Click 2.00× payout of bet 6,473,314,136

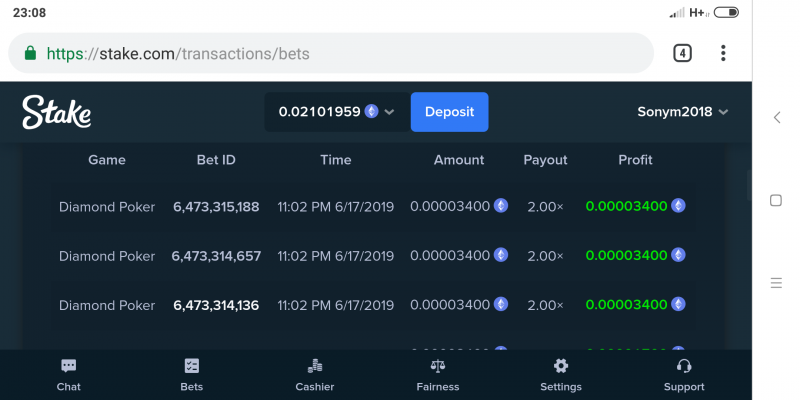(545, 306)
